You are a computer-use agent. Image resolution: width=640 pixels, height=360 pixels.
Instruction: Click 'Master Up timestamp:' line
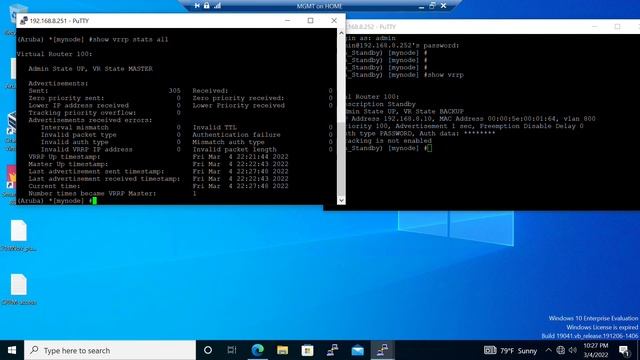tap(68, 164)
